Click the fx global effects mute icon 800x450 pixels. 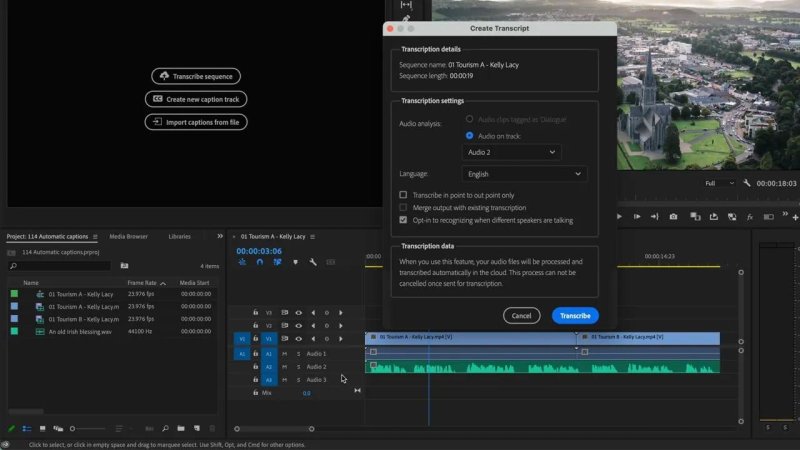click(750, 217)
